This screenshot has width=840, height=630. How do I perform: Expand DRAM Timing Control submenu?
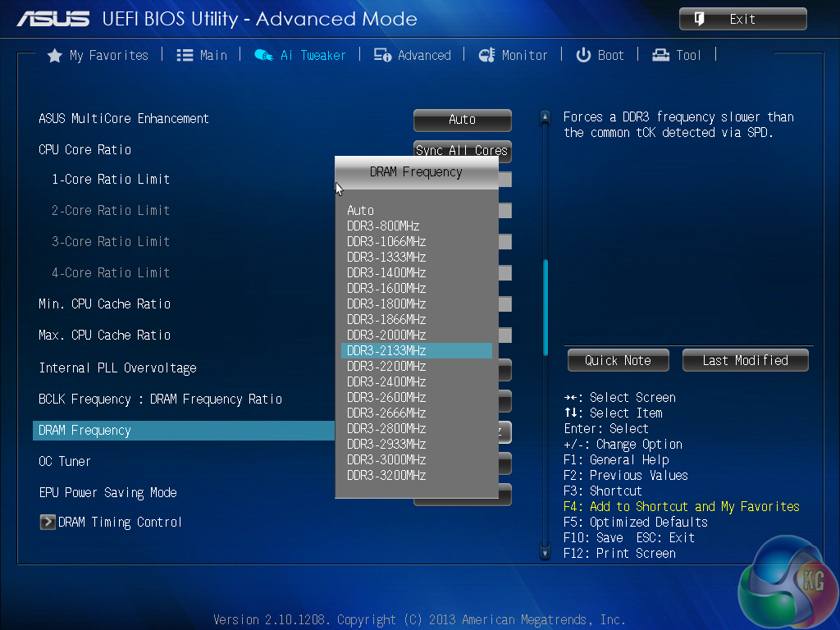click(x=111, y=523)
